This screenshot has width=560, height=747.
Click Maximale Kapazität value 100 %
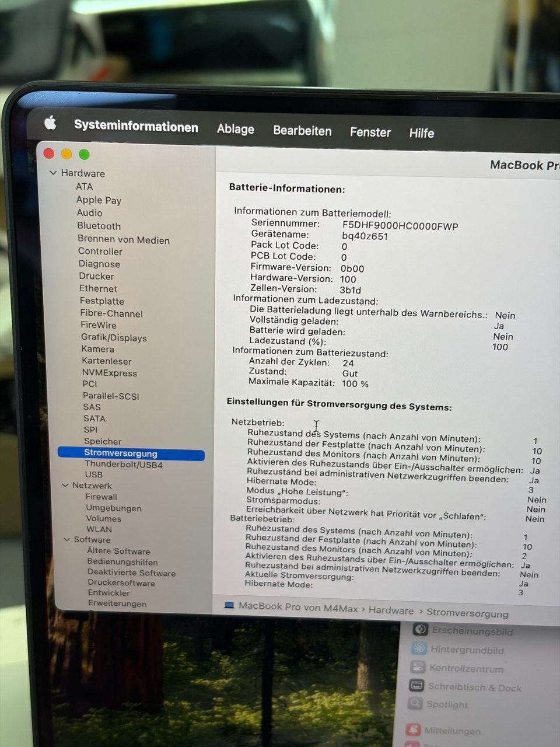tap(355, 384)
